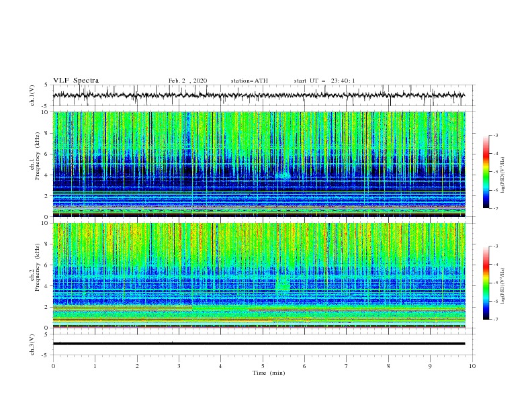Click the "6" tick on the time axis

304,366
